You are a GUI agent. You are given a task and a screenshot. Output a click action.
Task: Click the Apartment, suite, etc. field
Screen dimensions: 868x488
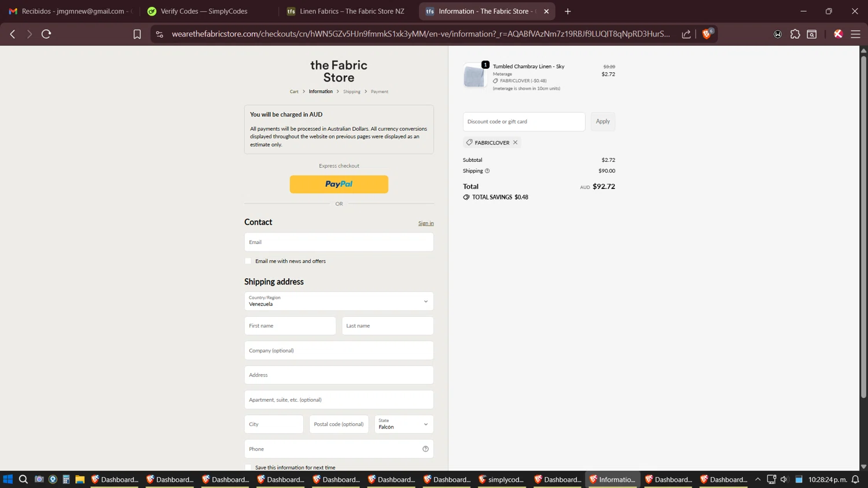pos(339,400)
